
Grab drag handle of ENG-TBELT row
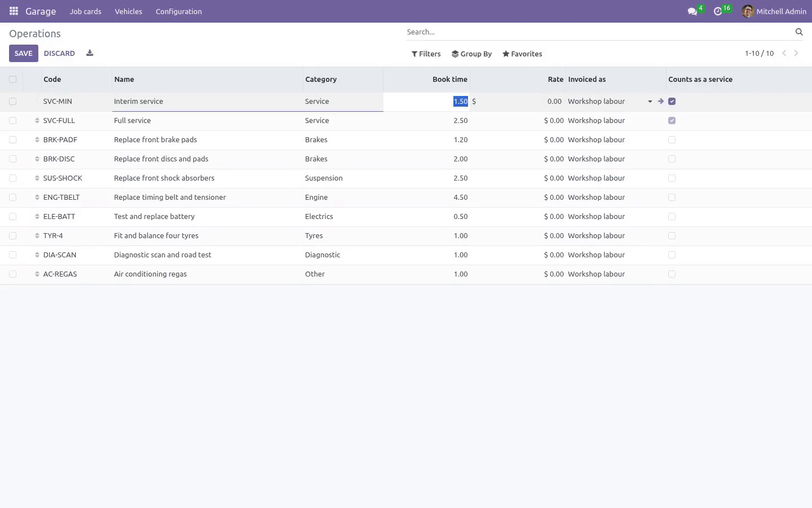click(x=37, y=198)
